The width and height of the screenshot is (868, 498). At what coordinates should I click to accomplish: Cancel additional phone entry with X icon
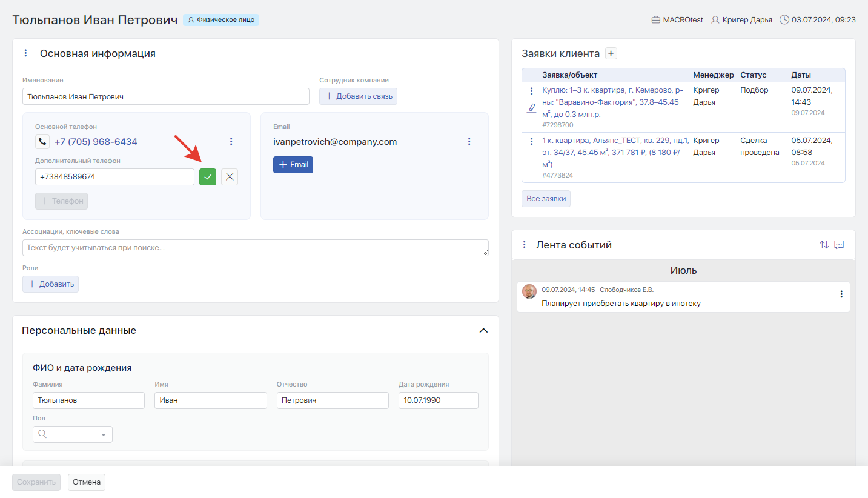click(x=230, y=177)
